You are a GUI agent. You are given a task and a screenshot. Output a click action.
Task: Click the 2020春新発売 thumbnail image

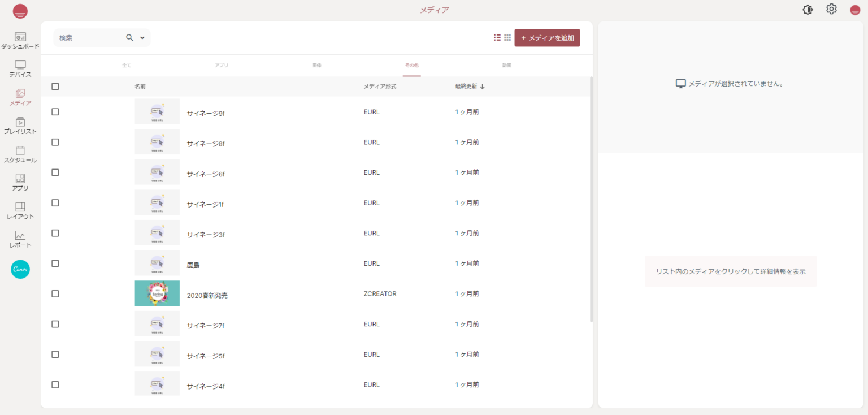(157, 293)
